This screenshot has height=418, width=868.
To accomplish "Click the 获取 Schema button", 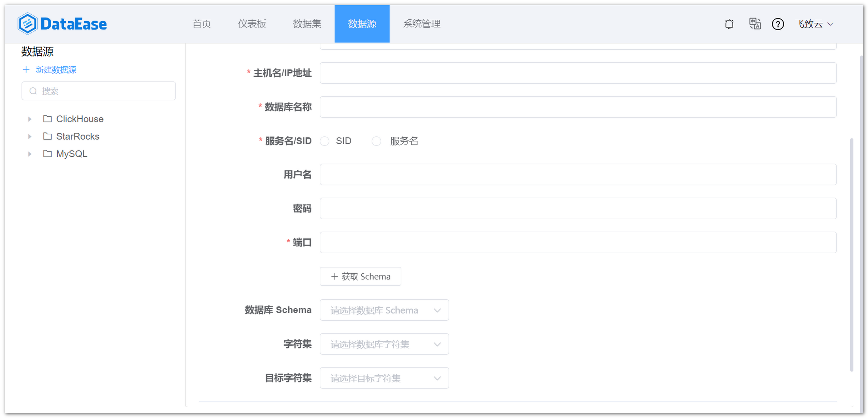I will click(x=360, y=276).
